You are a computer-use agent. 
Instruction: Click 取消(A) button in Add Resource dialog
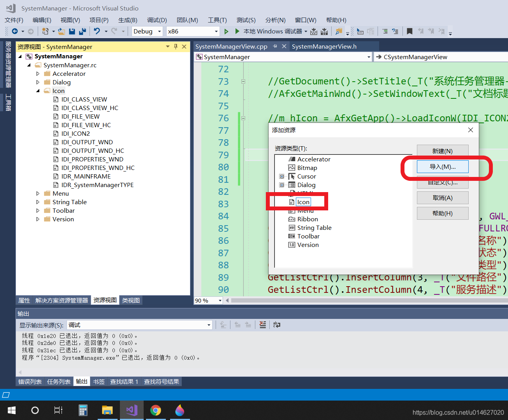(443, 198)
